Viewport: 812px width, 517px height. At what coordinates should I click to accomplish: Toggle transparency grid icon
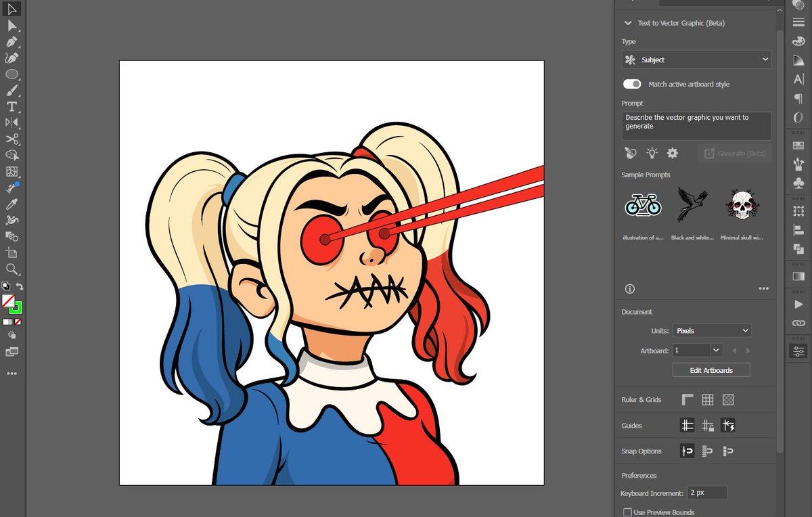[728, 400]
